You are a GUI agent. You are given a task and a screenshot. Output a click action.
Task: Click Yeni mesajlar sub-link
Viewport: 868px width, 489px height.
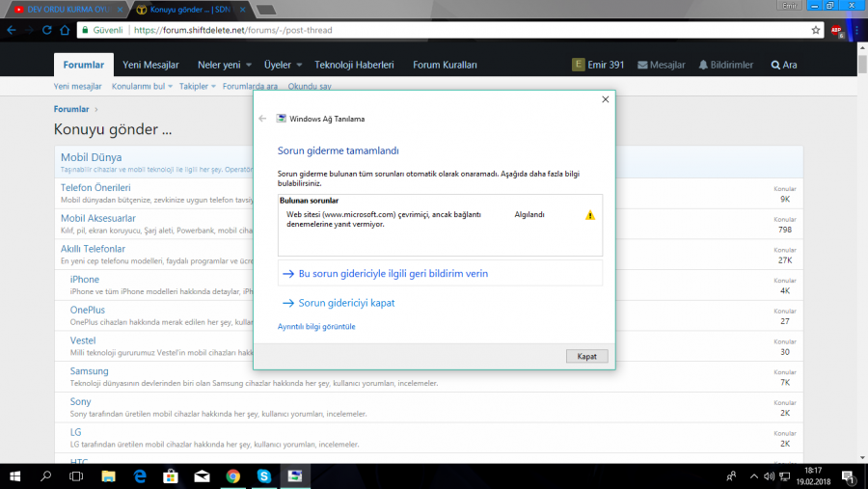(77, 87)
